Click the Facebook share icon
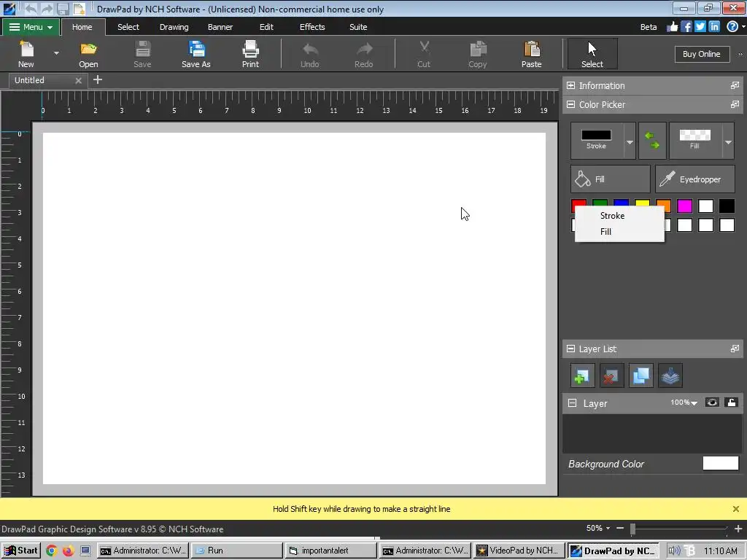Image resolution: width=747 pixels, height=560 pixels. pos(686,27)
